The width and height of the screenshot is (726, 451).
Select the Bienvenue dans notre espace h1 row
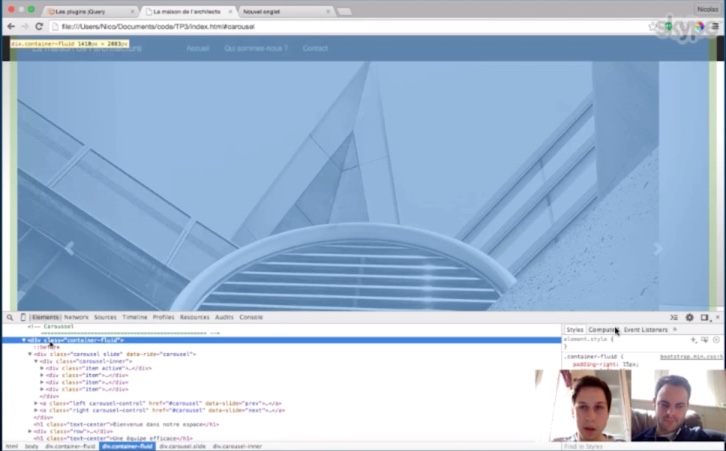click(126, 424)
